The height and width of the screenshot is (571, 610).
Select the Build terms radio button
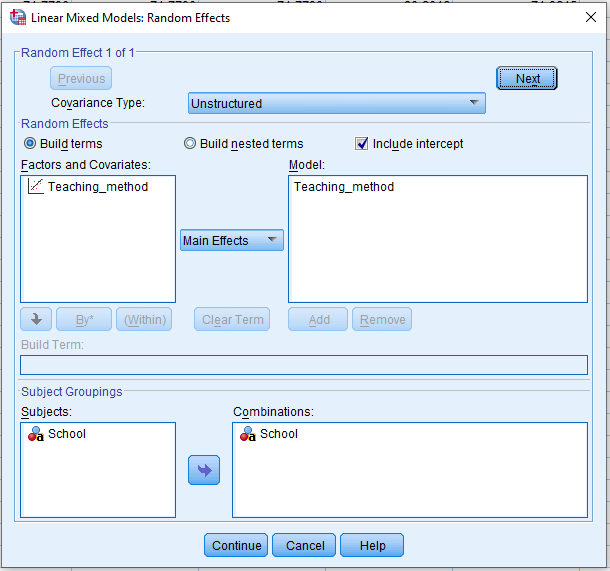coord(30,144)
